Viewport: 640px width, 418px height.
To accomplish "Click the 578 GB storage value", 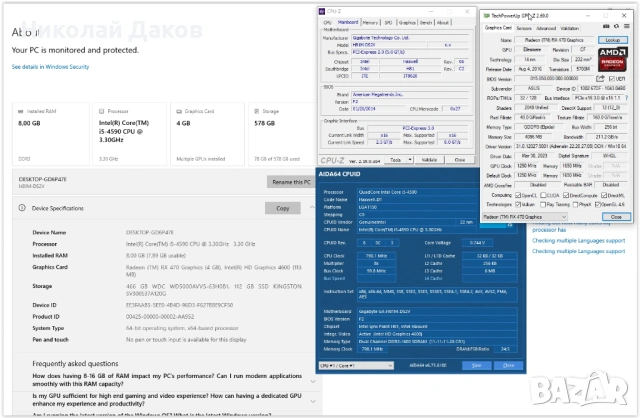I will click(x=264, y=123).
